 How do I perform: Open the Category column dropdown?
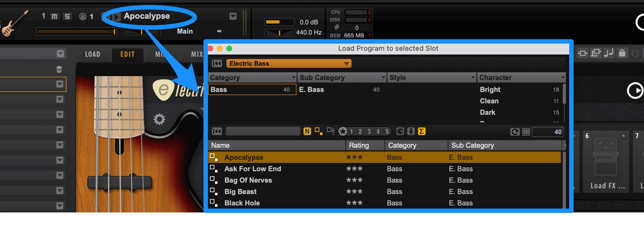(x=294, y=78)
